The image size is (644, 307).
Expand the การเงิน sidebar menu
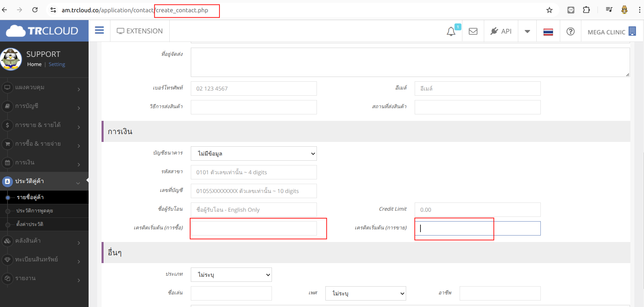(44, 163)
